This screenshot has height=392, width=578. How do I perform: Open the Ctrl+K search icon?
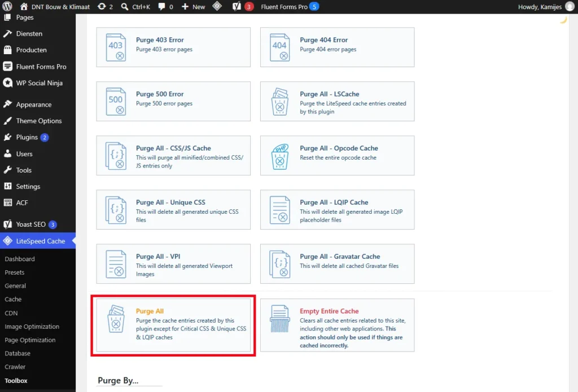point(125,7)
